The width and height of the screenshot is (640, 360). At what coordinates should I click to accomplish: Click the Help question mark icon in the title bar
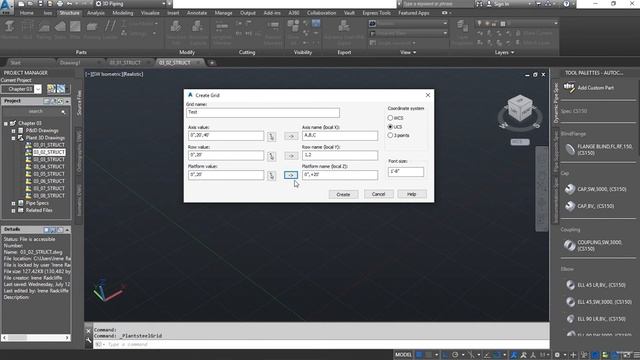click(x=566, y=4)
